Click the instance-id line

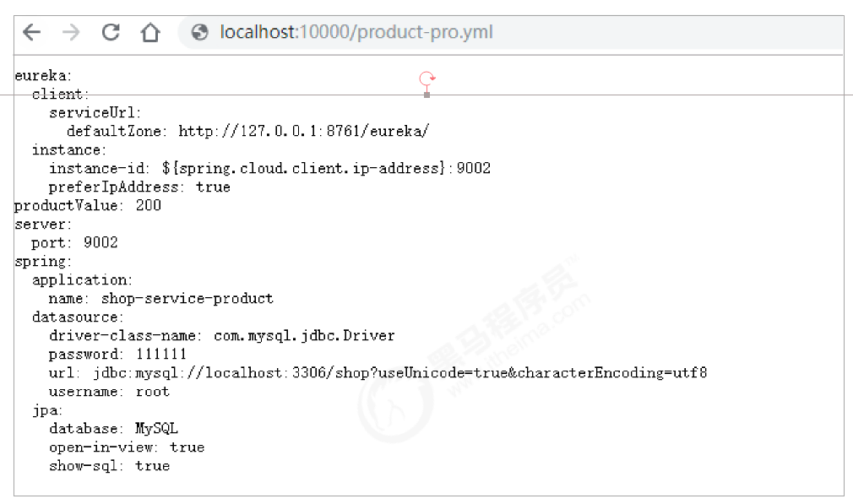coord(269,168)
